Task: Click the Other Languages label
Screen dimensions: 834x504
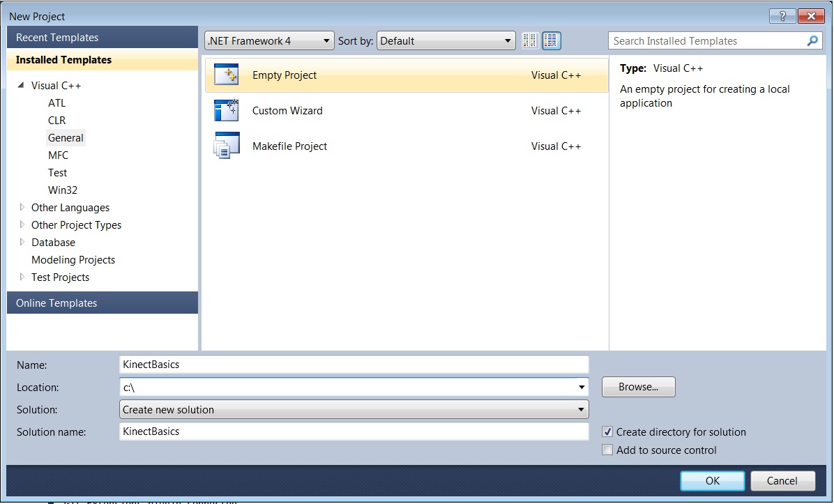Action: pyautogui.click(x=70, y=207)
